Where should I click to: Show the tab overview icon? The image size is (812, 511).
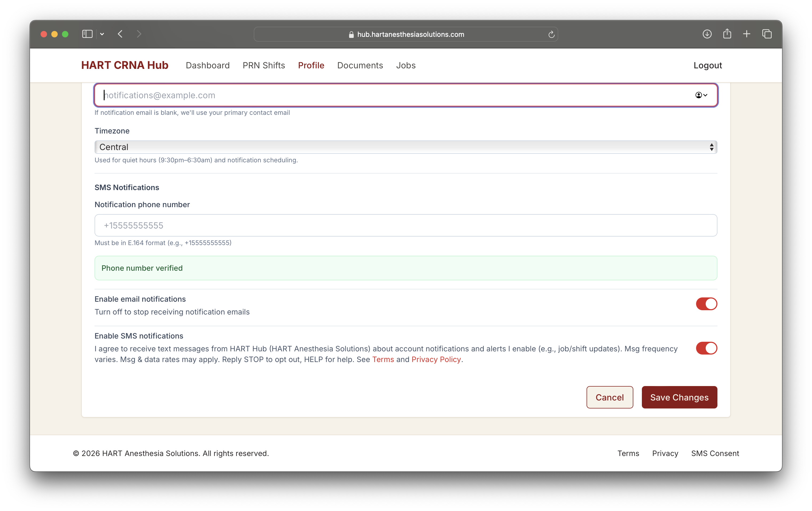(767, 34)
